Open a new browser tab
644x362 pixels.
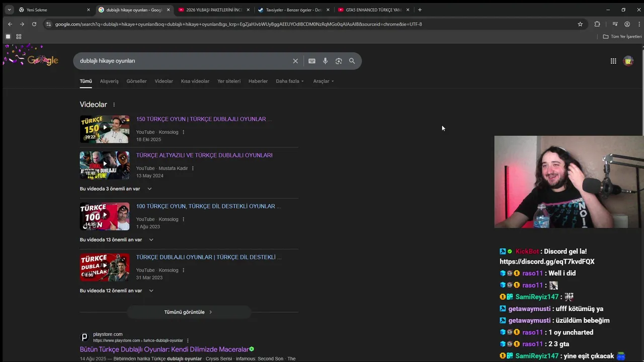coord(420,10)
